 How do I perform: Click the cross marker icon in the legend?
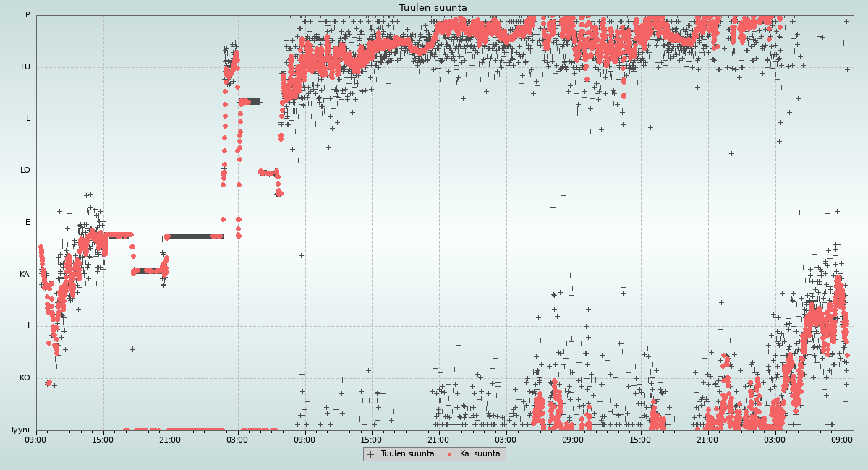(x=371, y=454)
